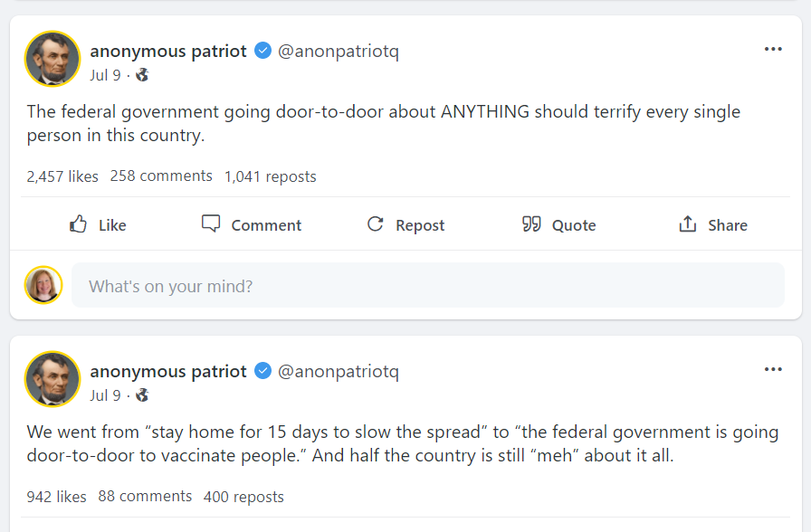Click first post's verified badge icon

click(x=262, y=51)
